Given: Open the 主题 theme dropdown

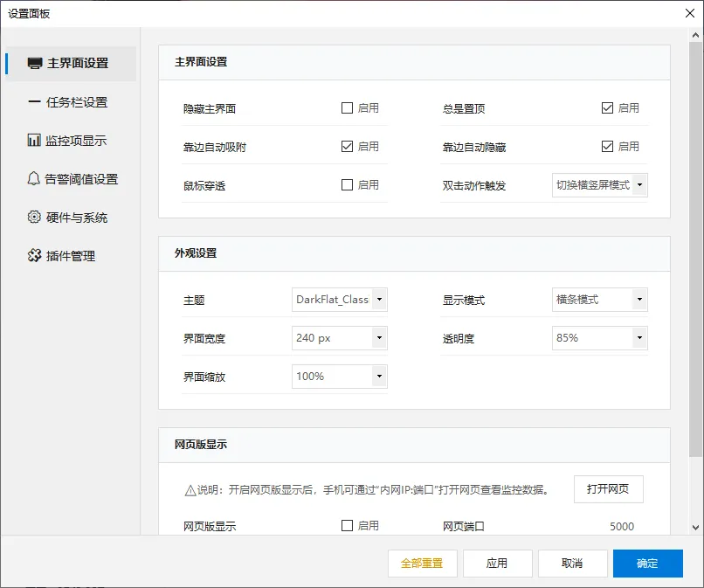Looking at the screenshot, I should [339, 300].
